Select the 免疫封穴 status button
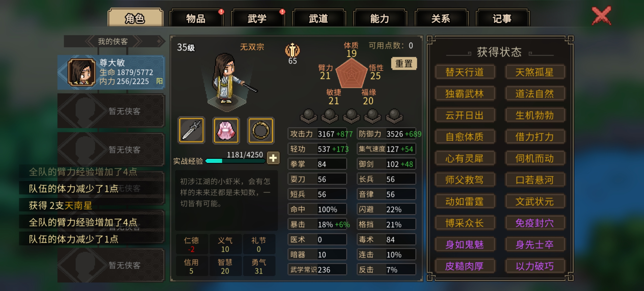Viewport: 644px width, 291px height. 535,223
